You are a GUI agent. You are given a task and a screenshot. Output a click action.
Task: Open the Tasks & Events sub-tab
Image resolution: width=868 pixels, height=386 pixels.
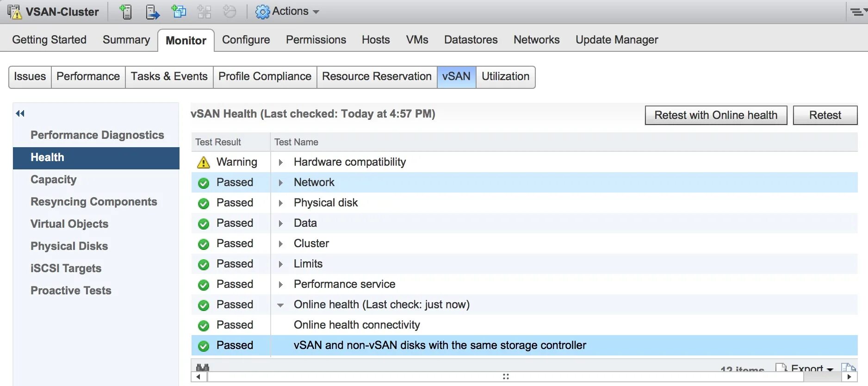point(169,77)
